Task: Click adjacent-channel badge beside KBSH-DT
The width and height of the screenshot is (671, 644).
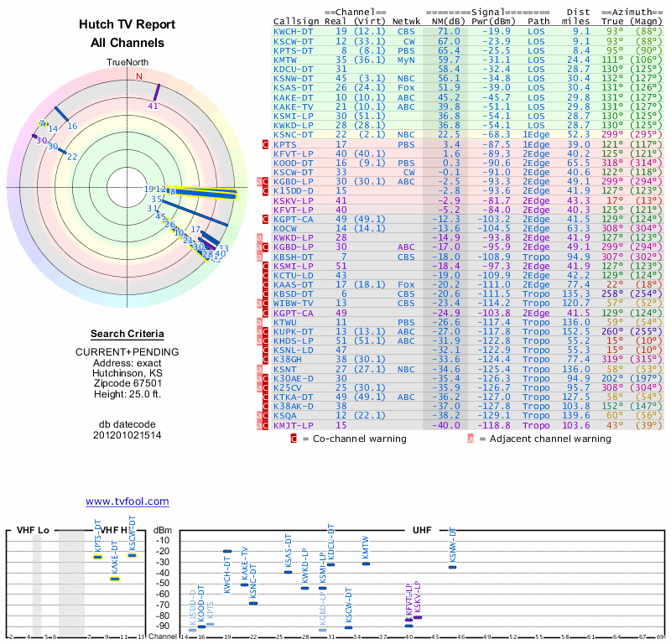Action: (259, 257)
